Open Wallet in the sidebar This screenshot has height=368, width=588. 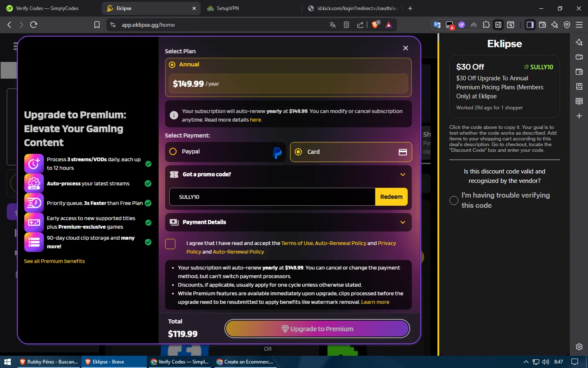click(579, 72)
